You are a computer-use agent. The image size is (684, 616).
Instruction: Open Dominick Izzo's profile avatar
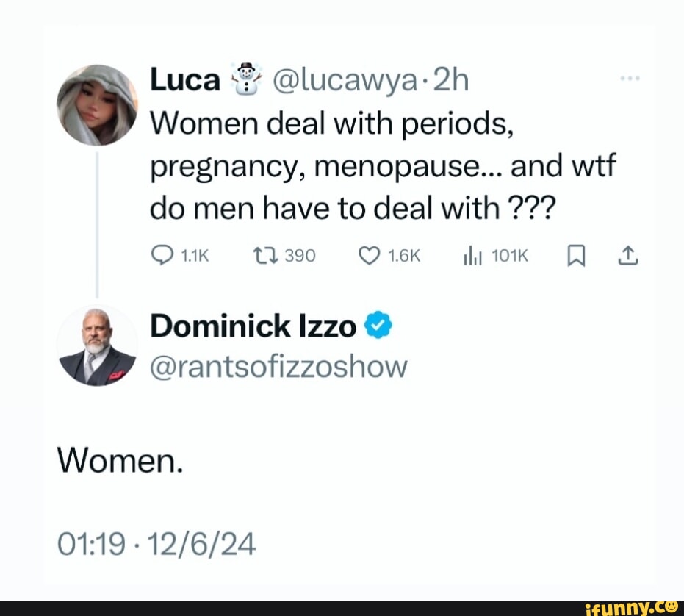click(x=97, y=345)
